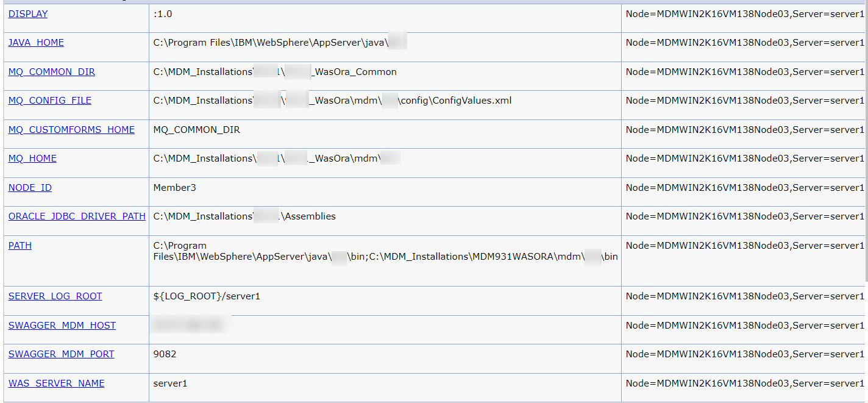This screenshot has height=403, width=868.
Task: Open the NODE_ID variable
Action: click(30, 188)
